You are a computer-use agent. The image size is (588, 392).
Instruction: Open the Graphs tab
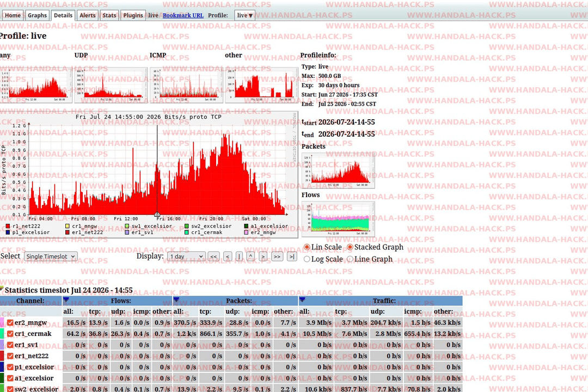pos(37,15)
